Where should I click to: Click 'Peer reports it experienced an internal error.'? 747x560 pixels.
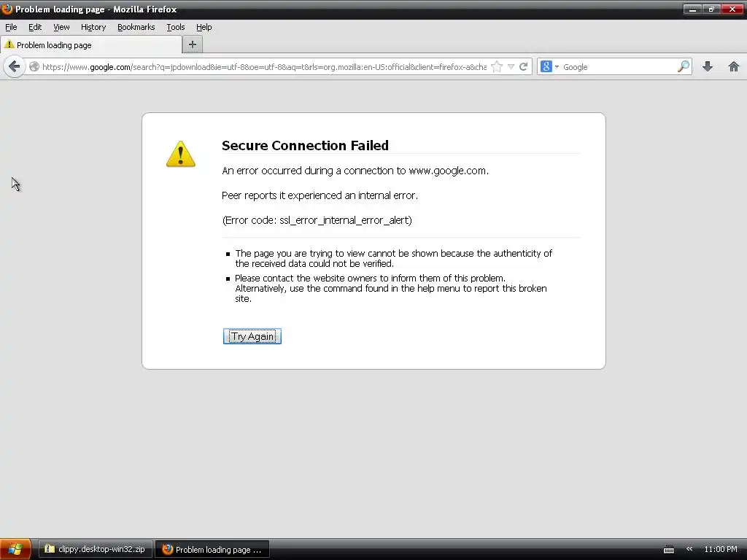point(320,195)
